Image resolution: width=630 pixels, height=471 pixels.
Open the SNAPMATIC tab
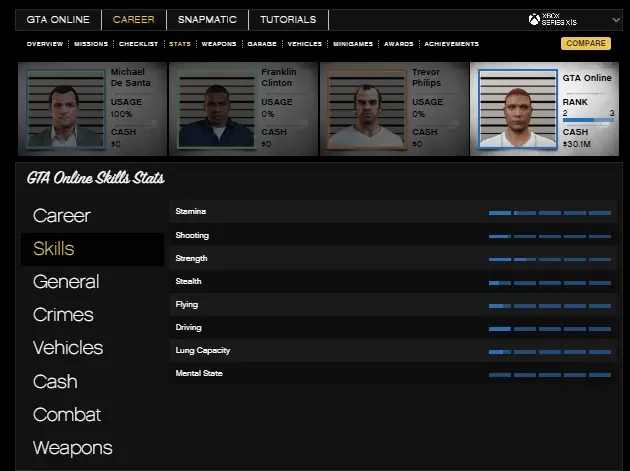tap(207, 20)
